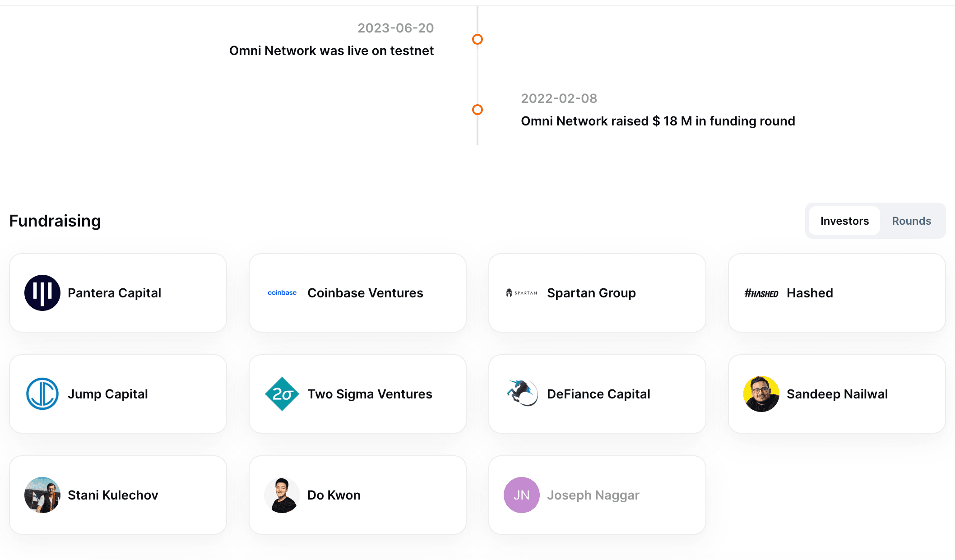955x560 pixels.
Task: Click the 2022-02-08 timeline marker circle
Action: 477,110
